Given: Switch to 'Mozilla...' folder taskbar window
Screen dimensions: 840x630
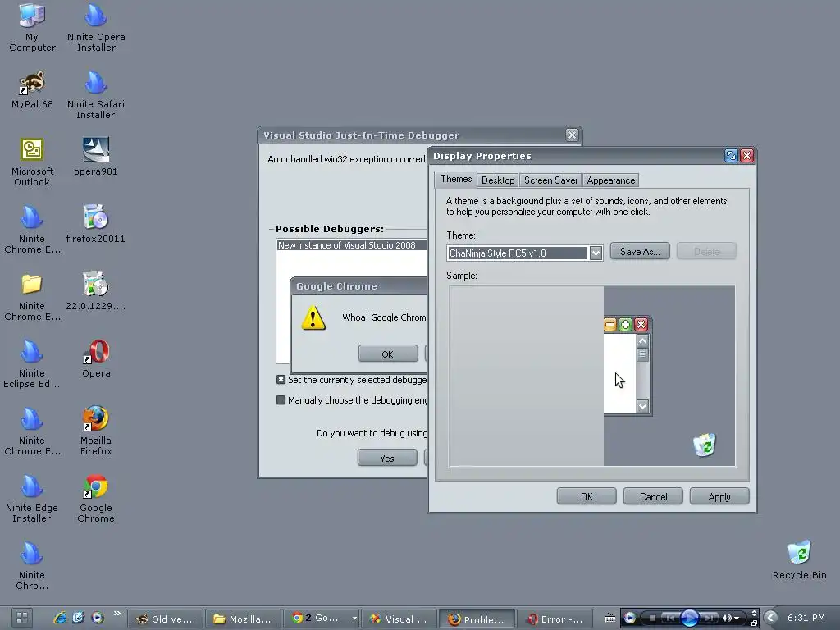Looking at the screenshot, I should click(x=244, y=619).
